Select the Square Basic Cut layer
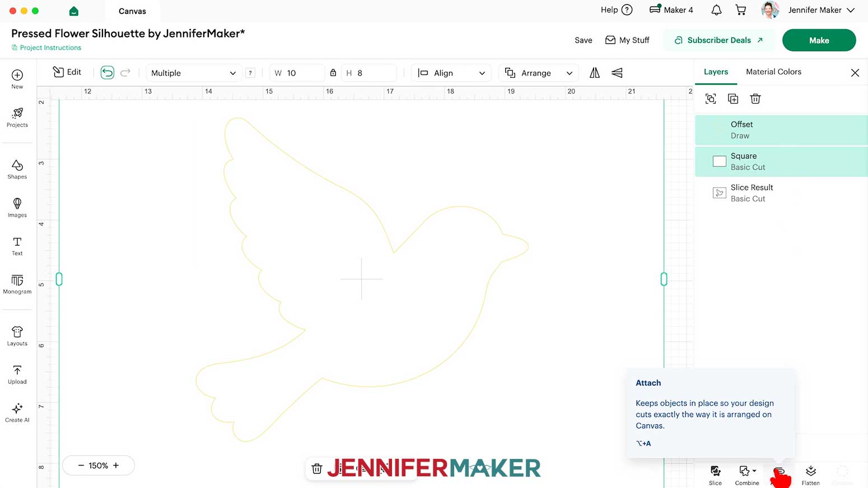The height and width of the screenshot is (488, 868). pos(781,162)
